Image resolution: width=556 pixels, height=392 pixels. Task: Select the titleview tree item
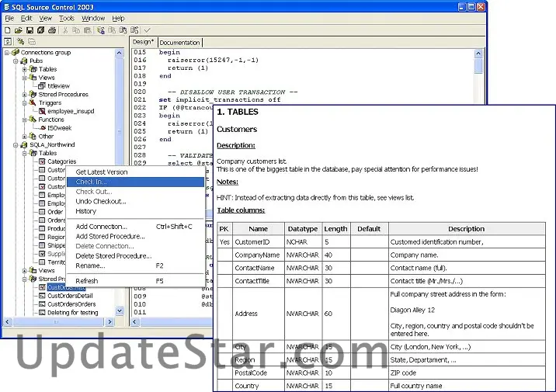tap(58, 86)
